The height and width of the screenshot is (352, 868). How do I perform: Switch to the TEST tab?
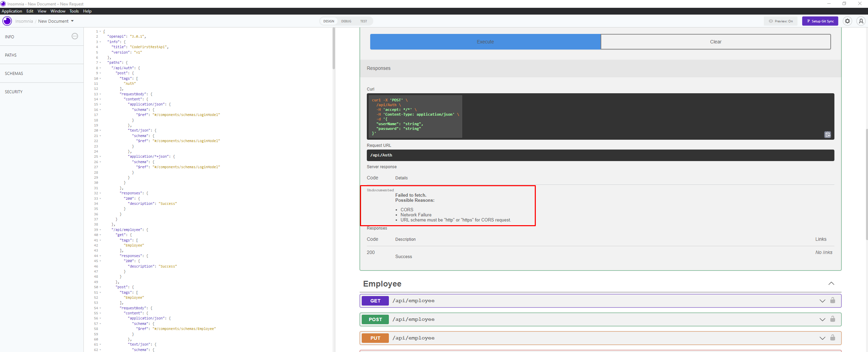click(x=363, y=21)
